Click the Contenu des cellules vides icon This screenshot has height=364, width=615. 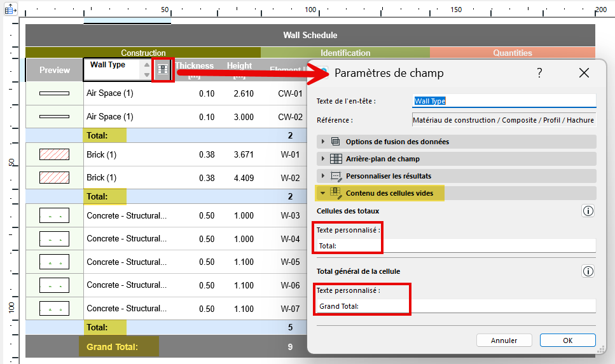tap(336, 192)
